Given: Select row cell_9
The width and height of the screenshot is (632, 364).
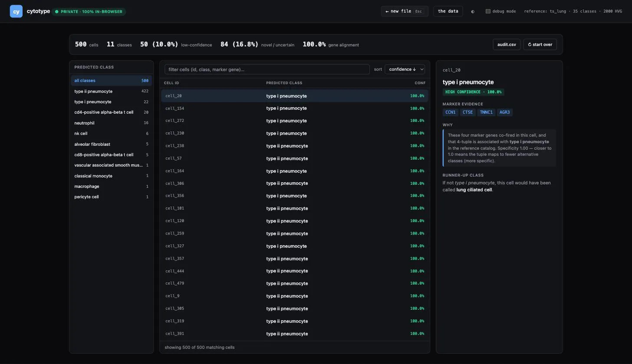Looking at the screenshot, I should (x=295, y=296).
